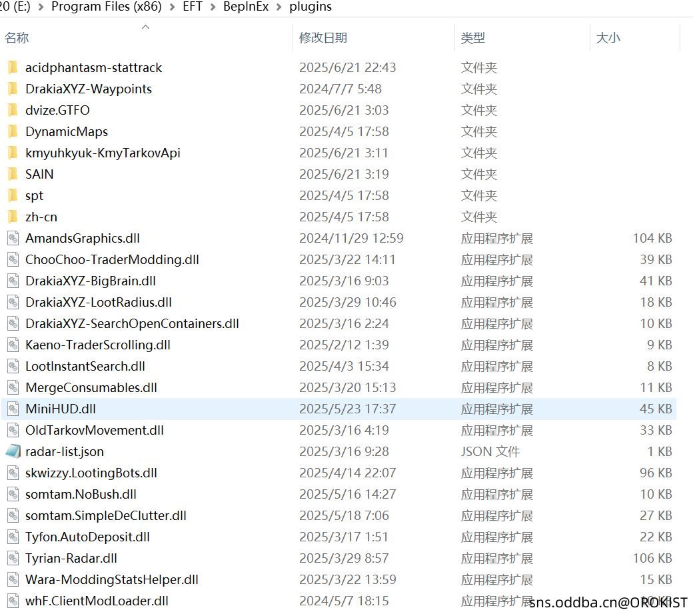693x616 pixels.
Task: Click the DrakiaXYZ-BigBrain.dll file name
Action: point(91,281)
